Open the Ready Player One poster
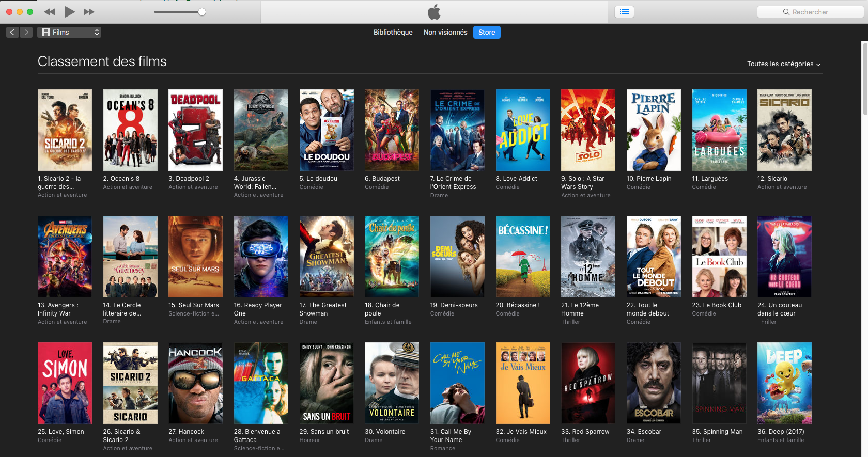868x457 pixels. (x=261, y=257)
